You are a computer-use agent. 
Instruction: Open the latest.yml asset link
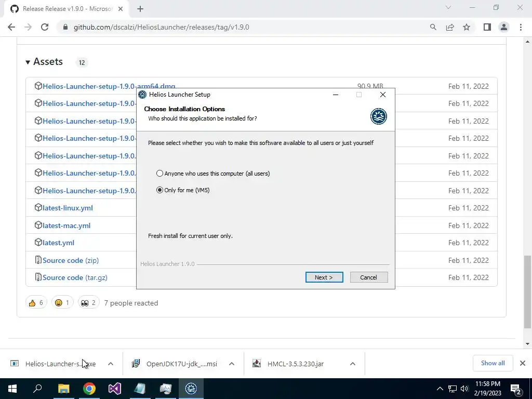point(58,243)
